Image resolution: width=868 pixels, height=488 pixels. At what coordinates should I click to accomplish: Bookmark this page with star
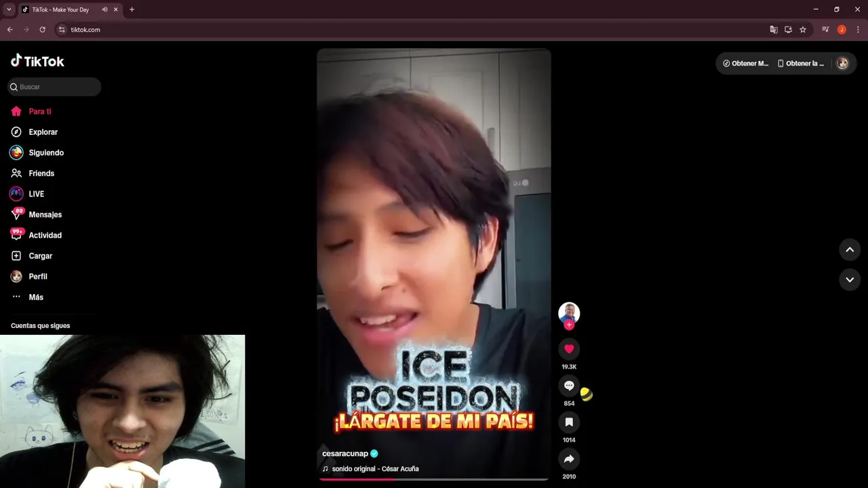pyautogui.click(x=803, y=30)
